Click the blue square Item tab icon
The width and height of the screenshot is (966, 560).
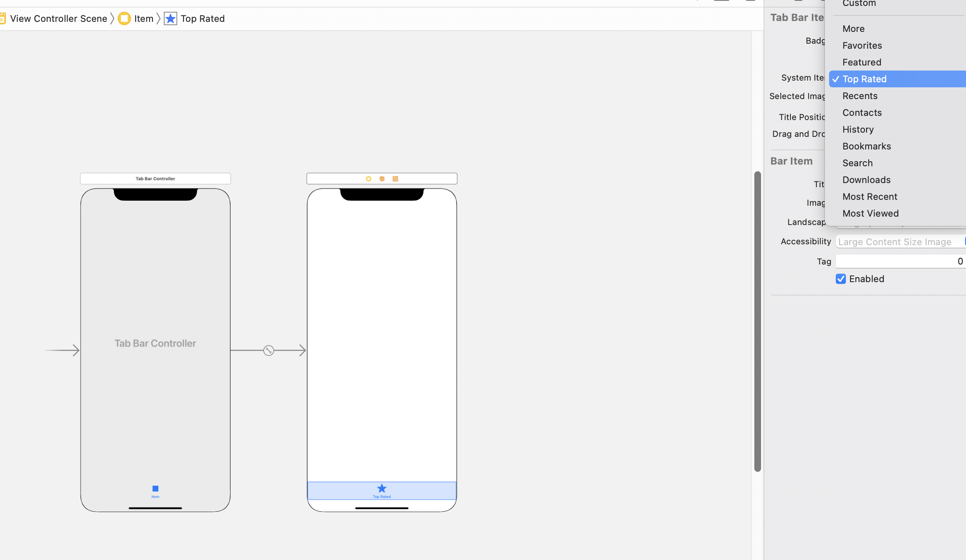tap(155, 489)
